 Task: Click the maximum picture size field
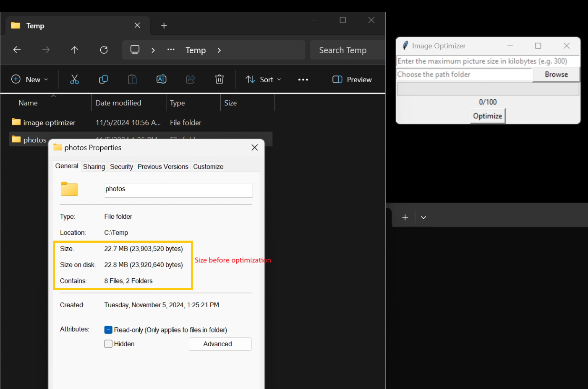(488, 61)
